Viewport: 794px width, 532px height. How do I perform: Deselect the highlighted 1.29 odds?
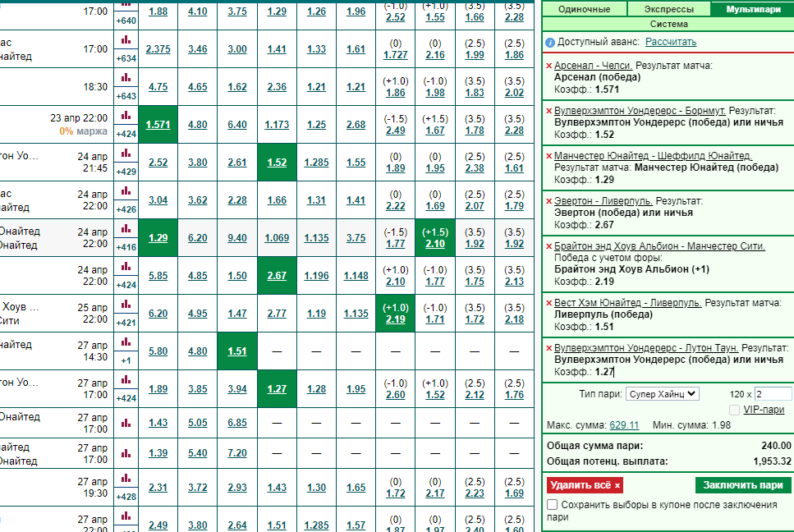pyautogui.click(x=158, y=238)
